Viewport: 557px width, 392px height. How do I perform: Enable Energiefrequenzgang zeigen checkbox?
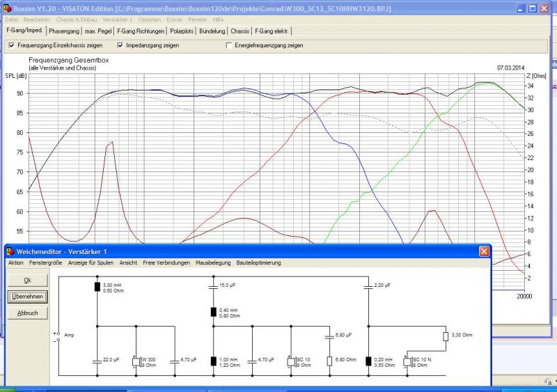point(229,45)
